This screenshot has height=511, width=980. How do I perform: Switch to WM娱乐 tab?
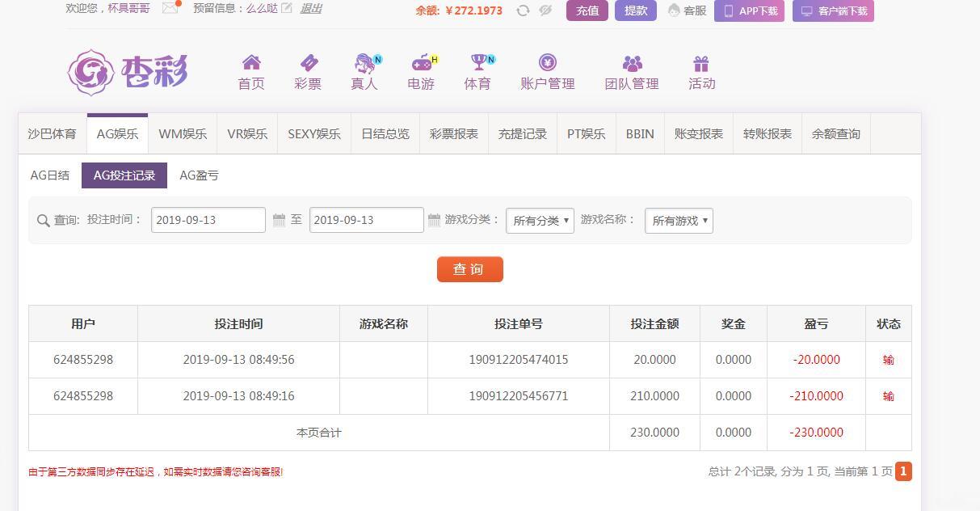pyautogui.click(x=183, y=134)
